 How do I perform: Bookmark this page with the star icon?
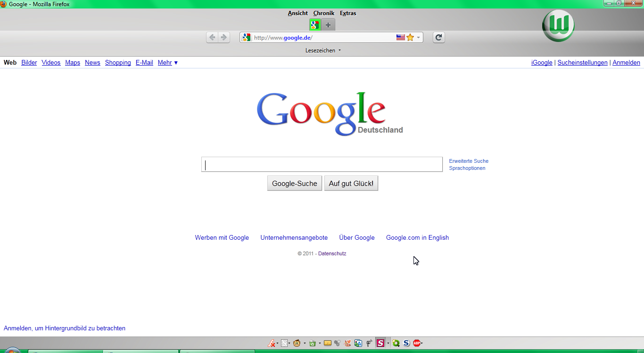tap(410, 37)
